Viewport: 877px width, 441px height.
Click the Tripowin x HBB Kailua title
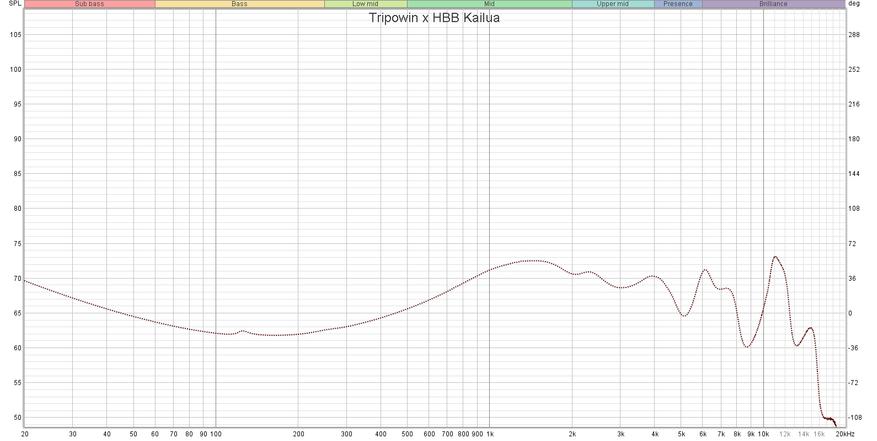434,18
